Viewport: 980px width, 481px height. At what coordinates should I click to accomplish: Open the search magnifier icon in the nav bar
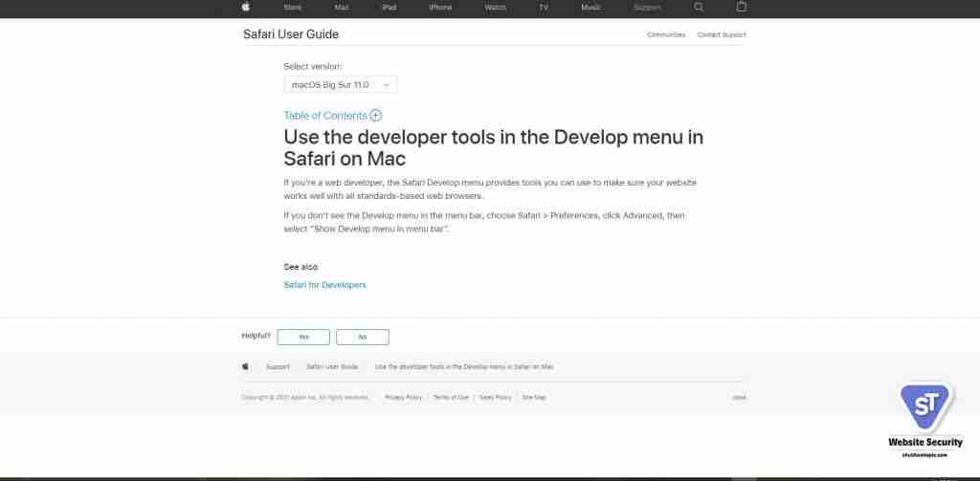(x=699, y=7)
